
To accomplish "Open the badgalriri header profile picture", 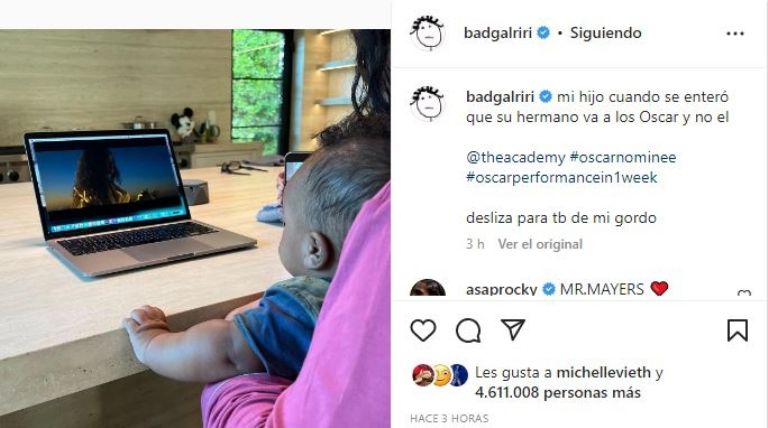I will pyautogui.click(x=428, y=33).
